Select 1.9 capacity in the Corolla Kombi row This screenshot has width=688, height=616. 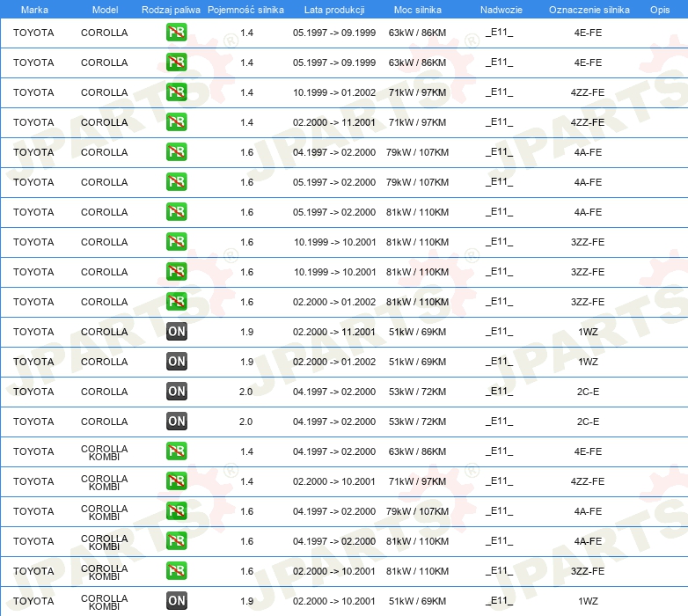point(246,601)
